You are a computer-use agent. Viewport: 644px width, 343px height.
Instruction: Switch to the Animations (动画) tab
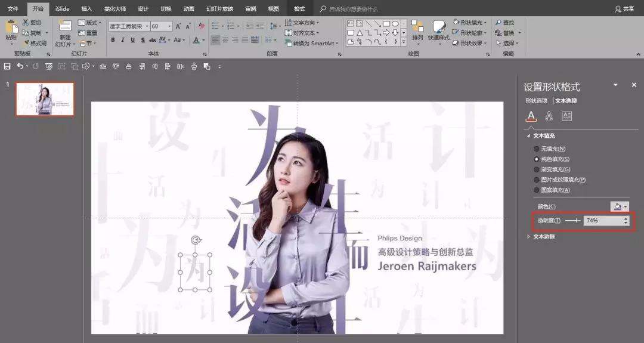pyautogui.click(x=188, y=9)
